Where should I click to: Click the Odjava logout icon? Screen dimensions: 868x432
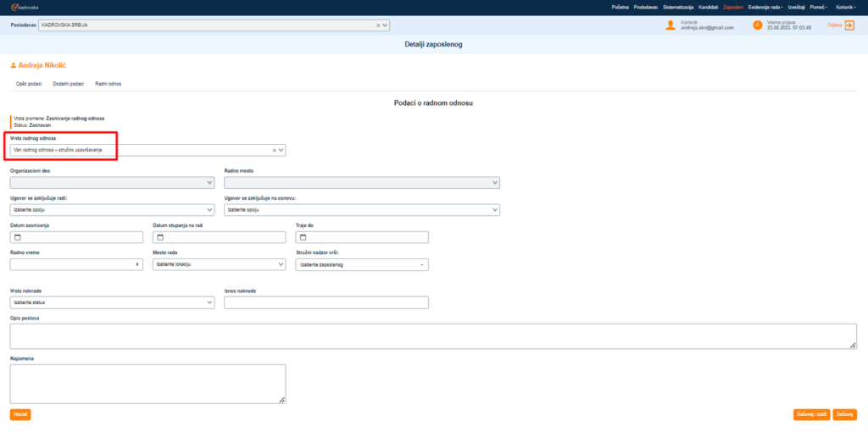tap(849, 25)
